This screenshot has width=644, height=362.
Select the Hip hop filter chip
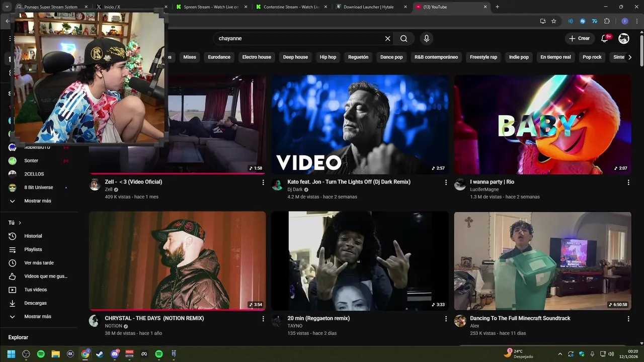pyautogui.click(x=328, y=57)
